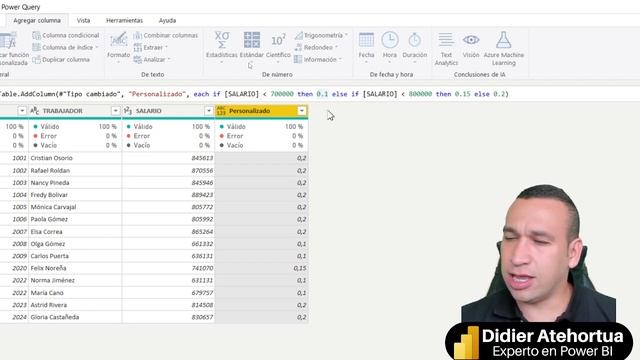Click the custom function column icon
640x360 pixels.
tap(8, 41)
